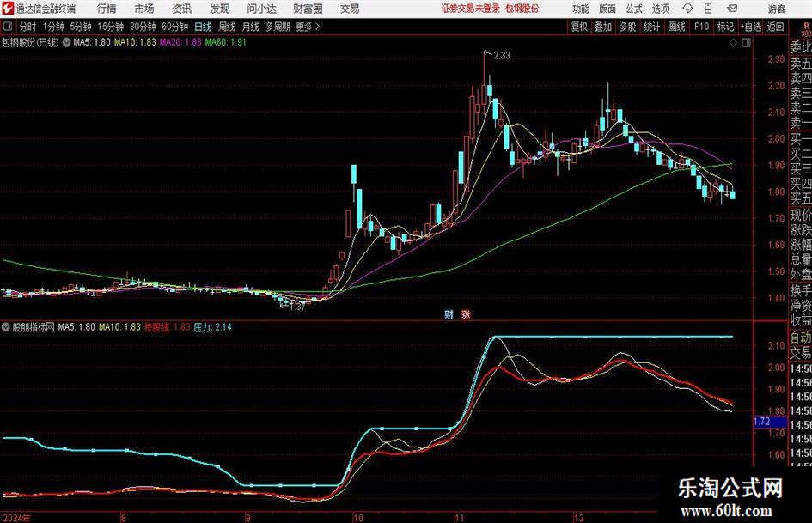Click the 自动 label in the right sidebar
This screenshot has width=812, height=523.
coord(801,338)
